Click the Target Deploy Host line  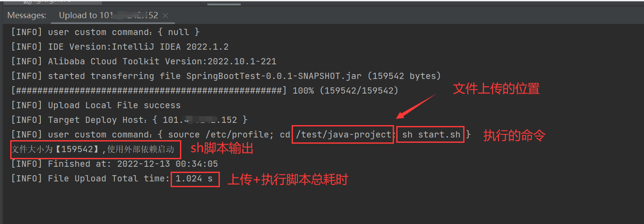coord(129,120)
